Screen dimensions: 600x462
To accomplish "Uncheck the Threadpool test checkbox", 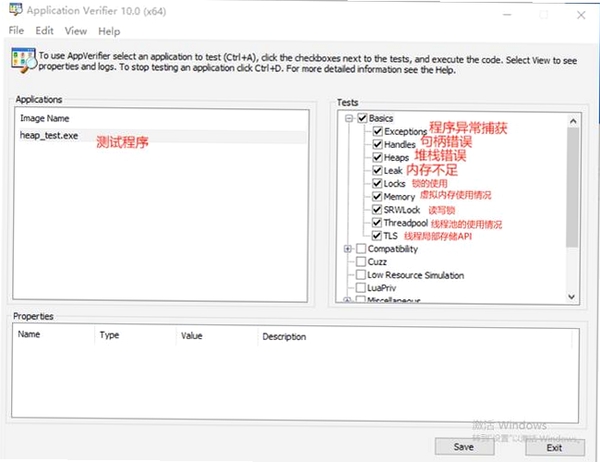I will pos(377,222).
